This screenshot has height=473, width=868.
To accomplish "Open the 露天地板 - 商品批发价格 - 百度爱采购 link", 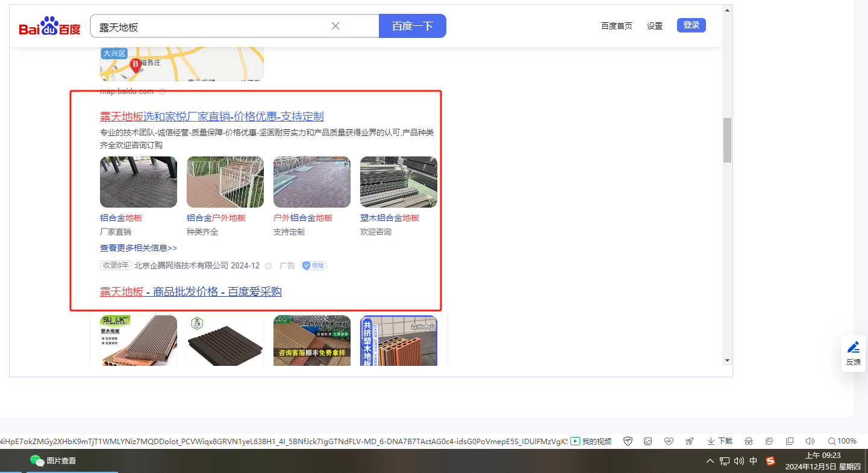I will coord(191,292).
